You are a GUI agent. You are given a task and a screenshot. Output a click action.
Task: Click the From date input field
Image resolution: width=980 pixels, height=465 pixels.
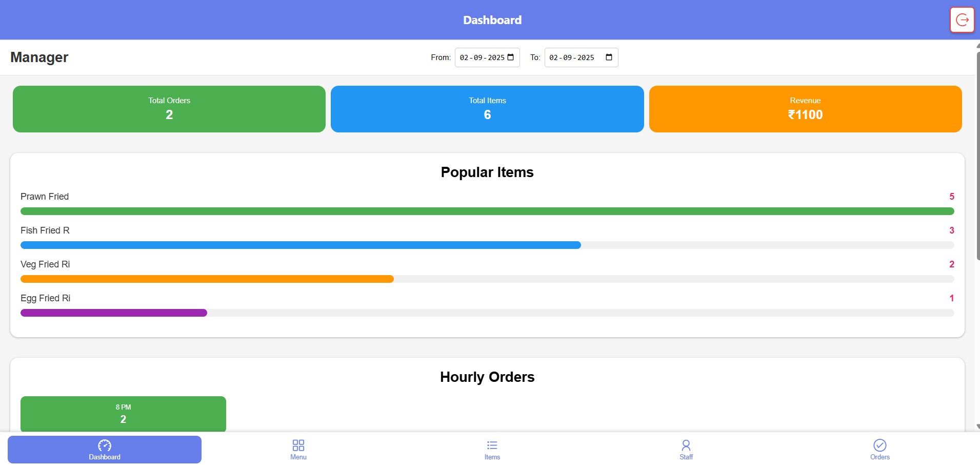click(x=482, y=57)
